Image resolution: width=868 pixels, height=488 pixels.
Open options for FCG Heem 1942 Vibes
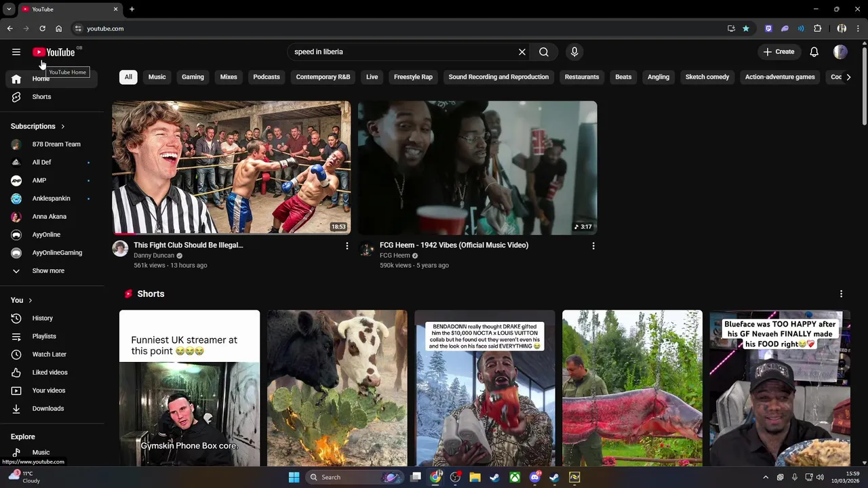(x=593, y=246)
